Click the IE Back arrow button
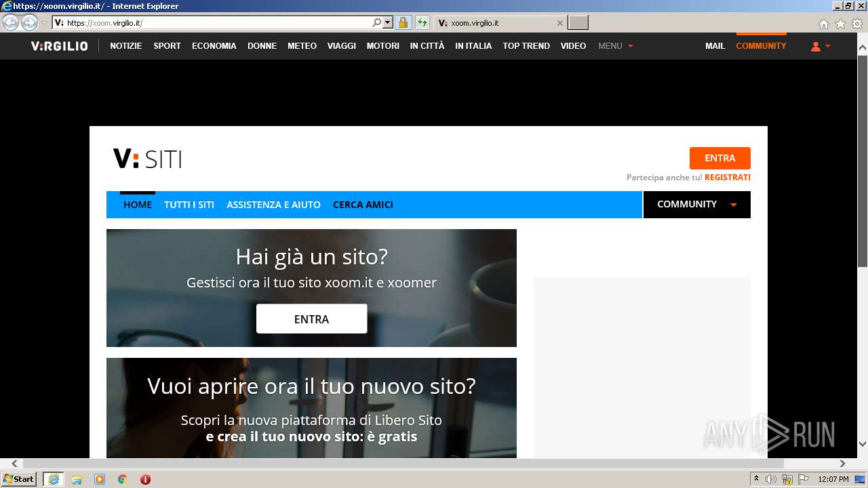The image size is (868, 488). [x=11, y=23]
